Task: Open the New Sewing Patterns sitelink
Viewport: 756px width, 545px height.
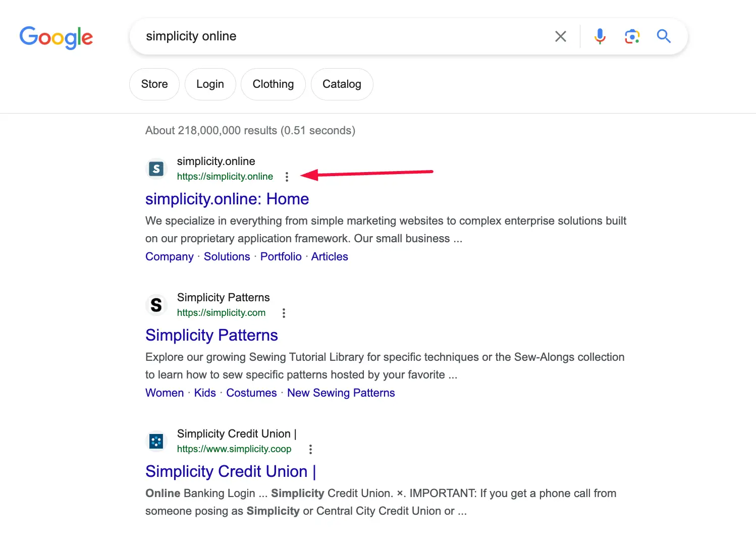Action: tap(341, 393)
